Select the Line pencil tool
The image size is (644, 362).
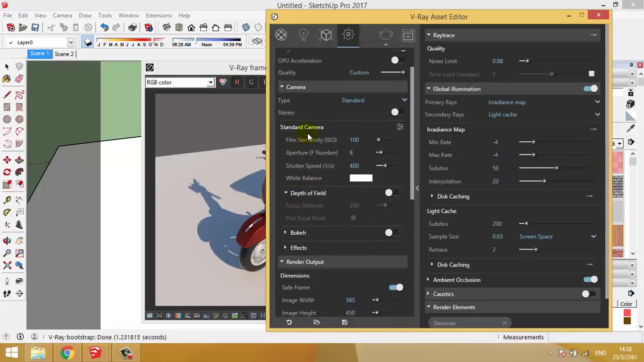pos(7,95)
